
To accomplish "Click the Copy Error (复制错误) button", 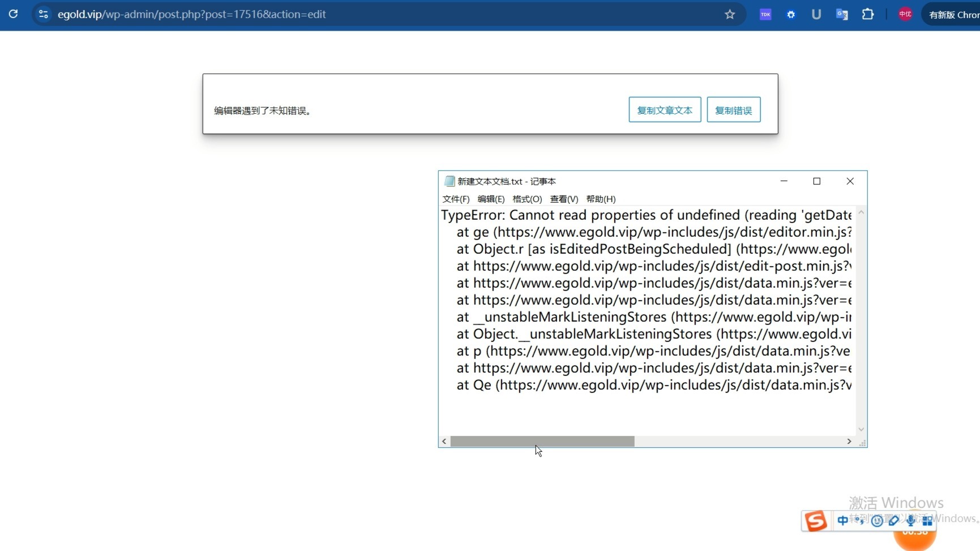I will click(x=733, y=110).
